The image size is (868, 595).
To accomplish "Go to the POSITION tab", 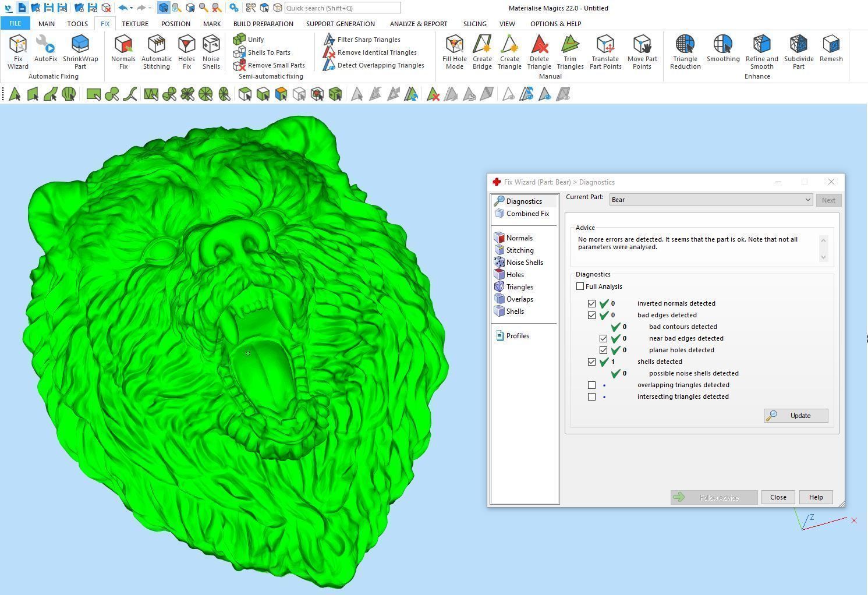I will [176, 24].
